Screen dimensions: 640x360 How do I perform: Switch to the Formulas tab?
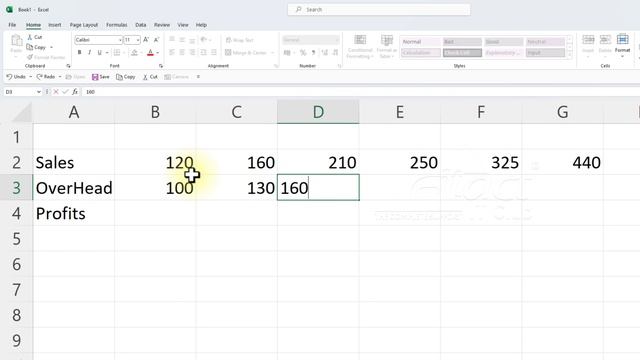(117, 25)
